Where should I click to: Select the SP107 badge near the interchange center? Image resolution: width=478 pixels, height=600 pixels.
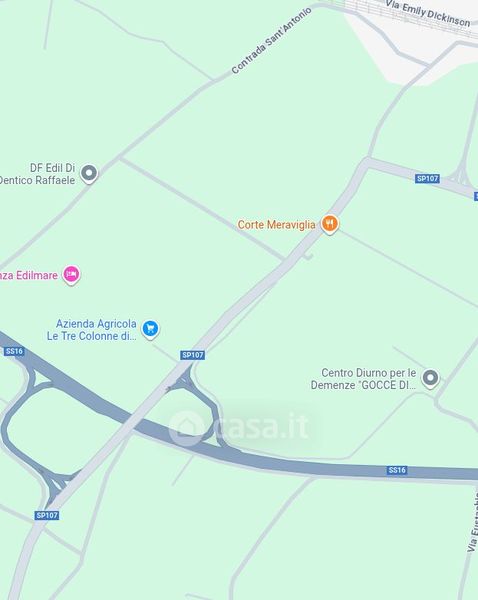(193, 355)
